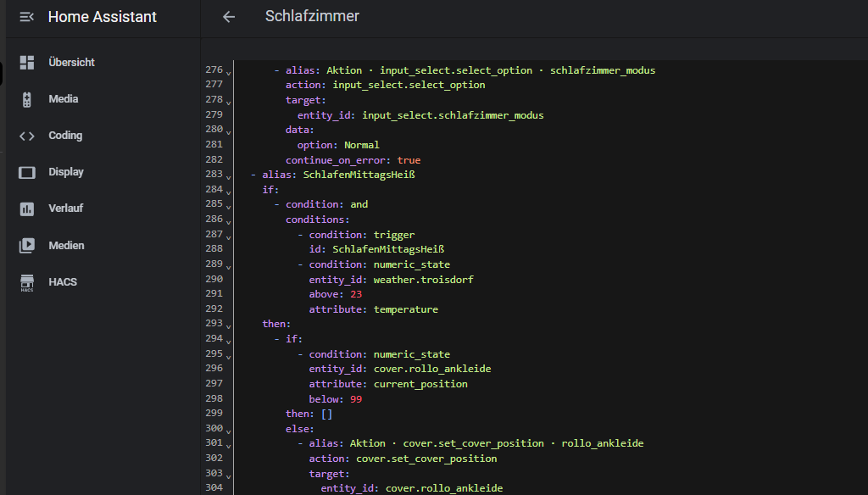Fold the else block at line 300

click(x=228, y=431)
